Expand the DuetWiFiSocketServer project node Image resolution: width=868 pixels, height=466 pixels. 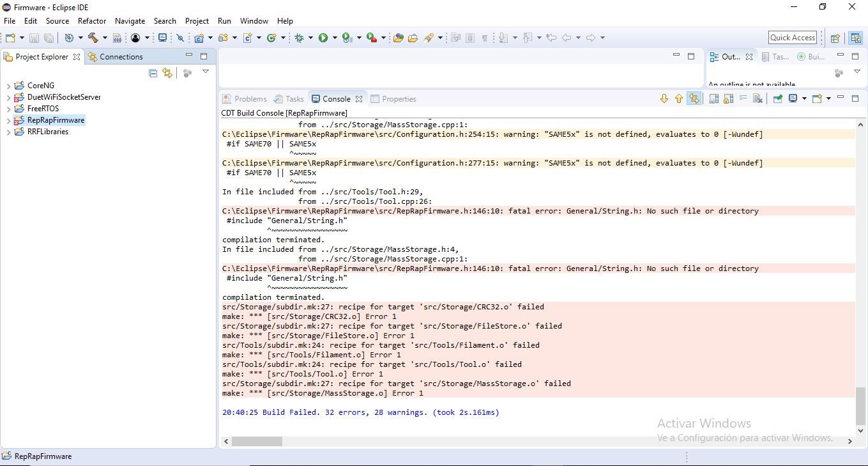tap(8, 97)
